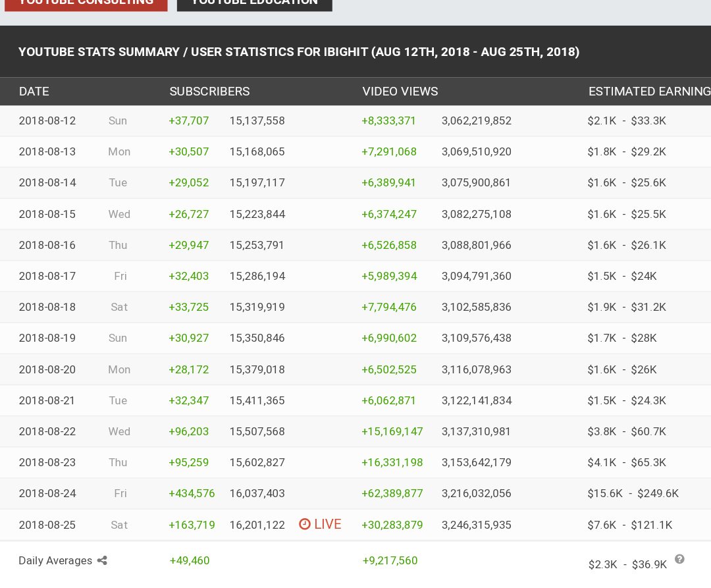Open the YouTube Education button
The image size is (711, 588).
tap(254, 4)
